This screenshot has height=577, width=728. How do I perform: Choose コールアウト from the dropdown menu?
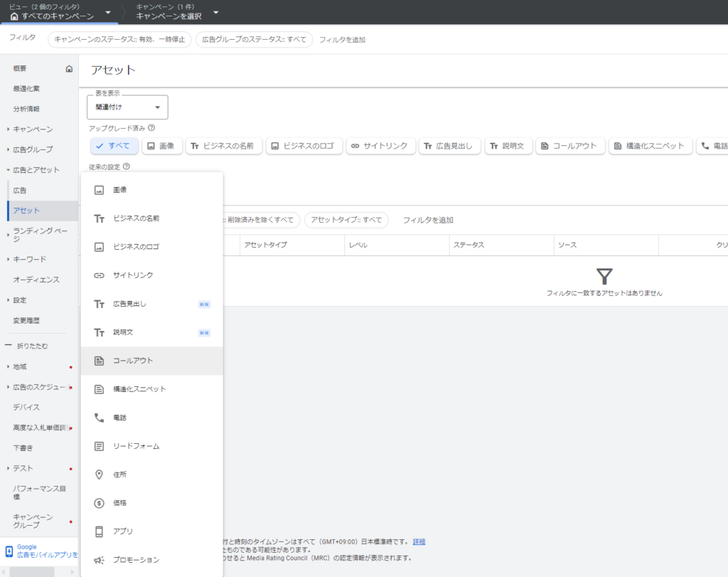(152, 361)
